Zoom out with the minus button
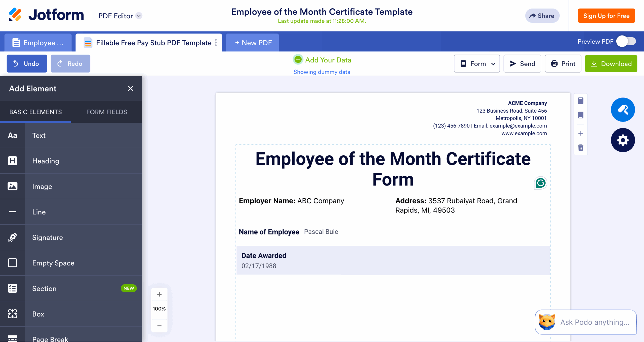The width and height of the screenshot is (644, 342). tap(159, 326)
